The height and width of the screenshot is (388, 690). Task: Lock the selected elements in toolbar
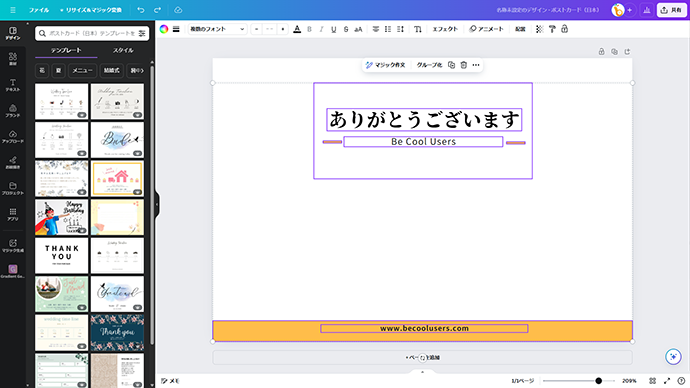tap(564, 29)
